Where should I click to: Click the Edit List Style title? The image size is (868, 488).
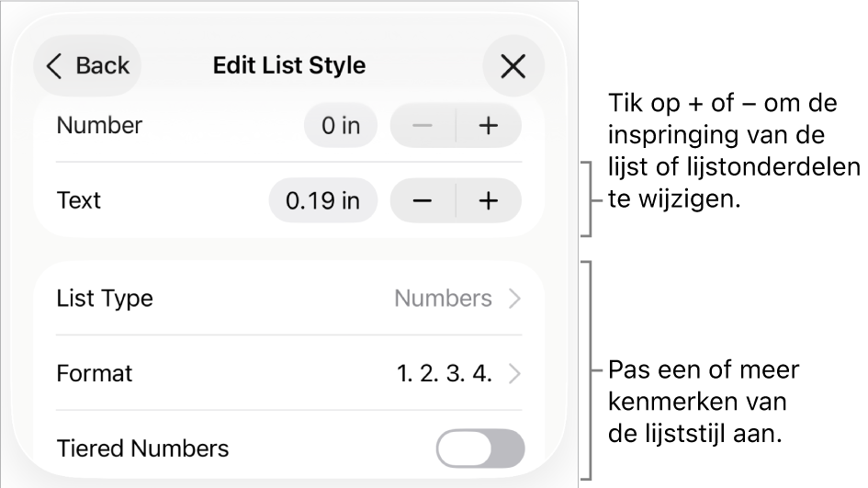(289, 66)
